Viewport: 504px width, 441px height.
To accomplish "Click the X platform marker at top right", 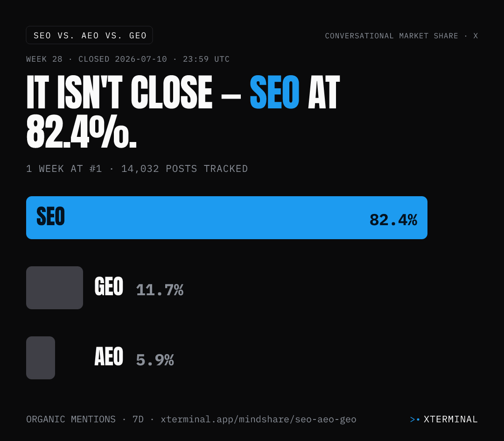I will tap(476, 36).
